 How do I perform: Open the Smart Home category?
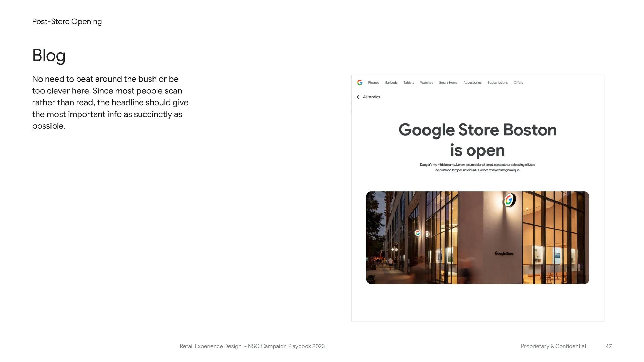(448, 83)
